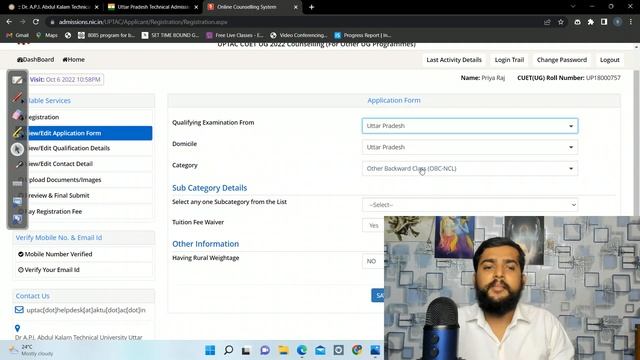The width and height of the screenshot is (640, 360).
Task: Click the Verify Your Email Id link
Action: click(52, 270)
